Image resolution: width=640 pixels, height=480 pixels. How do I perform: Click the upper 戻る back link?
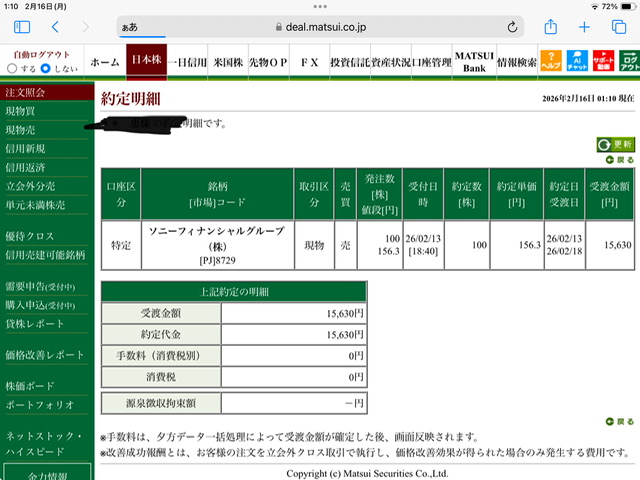620,160
